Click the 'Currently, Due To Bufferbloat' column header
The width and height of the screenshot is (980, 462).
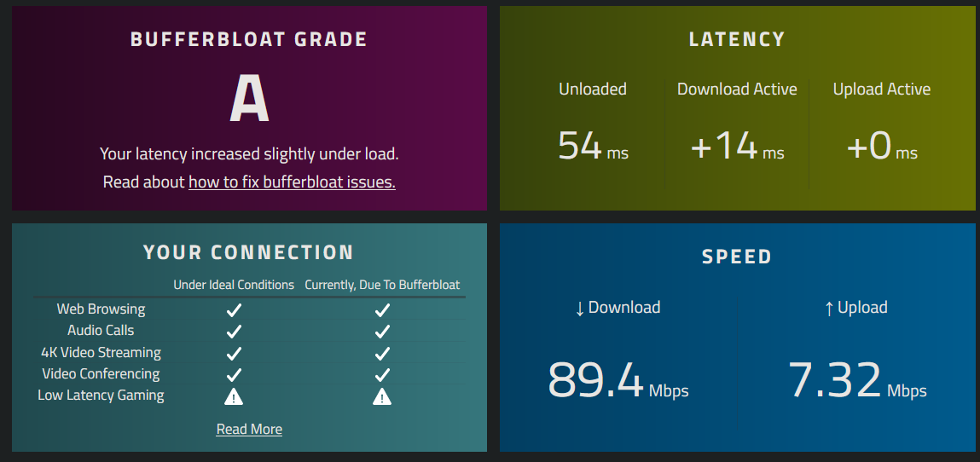tap(382, 285)
